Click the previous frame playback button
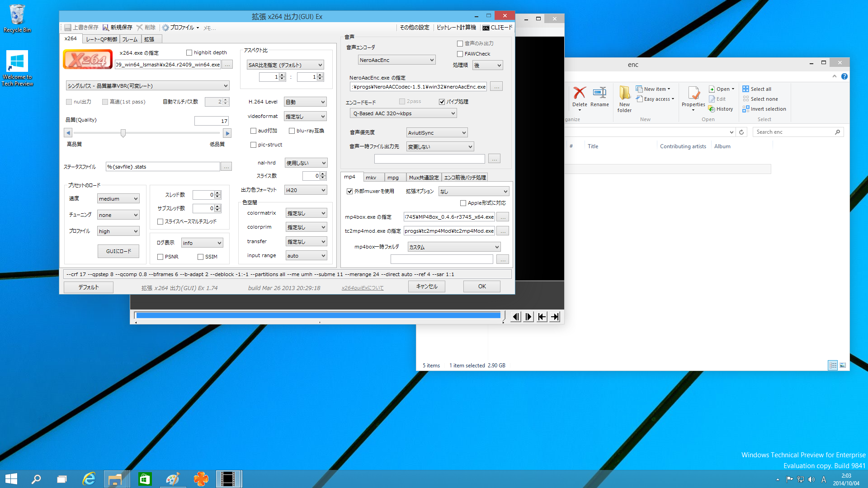The width and height of the screenshot is (868, 488). click(516, 317)
